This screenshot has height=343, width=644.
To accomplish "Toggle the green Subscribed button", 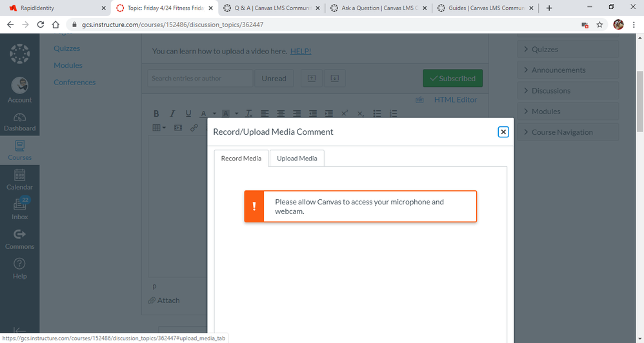I will tap(452, 79).
